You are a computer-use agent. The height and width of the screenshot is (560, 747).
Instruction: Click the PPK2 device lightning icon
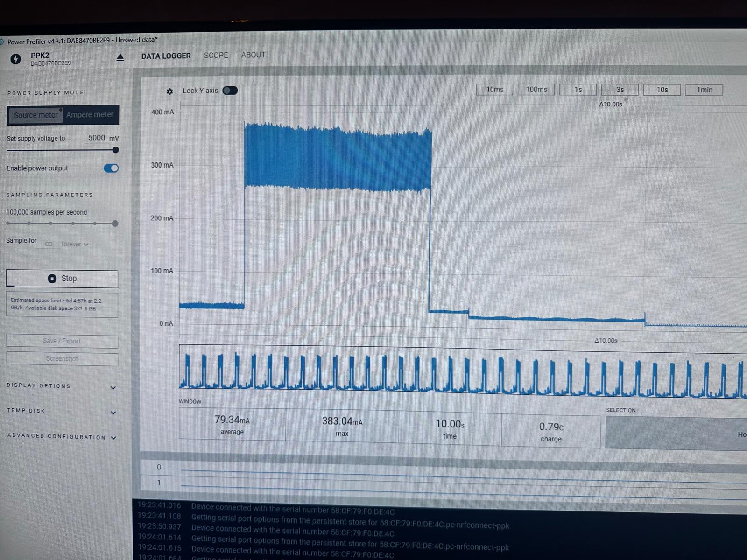tap(16, 59)
